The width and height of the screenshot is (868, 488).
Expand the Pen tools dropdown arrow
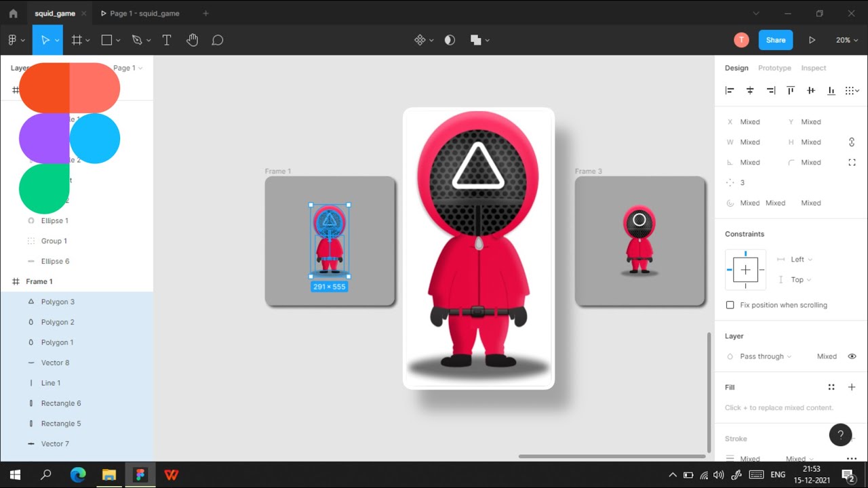tap(149, 40)
